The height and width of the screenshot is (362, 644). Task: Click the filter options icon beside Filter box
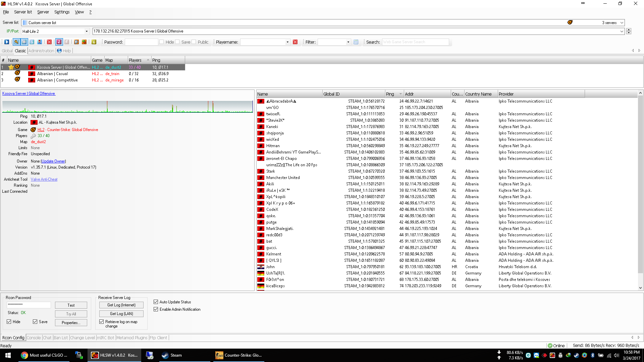[x=356, y=42]
